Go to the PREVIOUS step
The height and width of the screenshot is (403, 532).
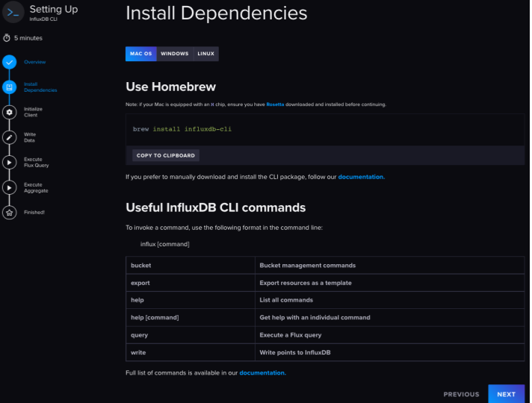(x=461, y=394)
